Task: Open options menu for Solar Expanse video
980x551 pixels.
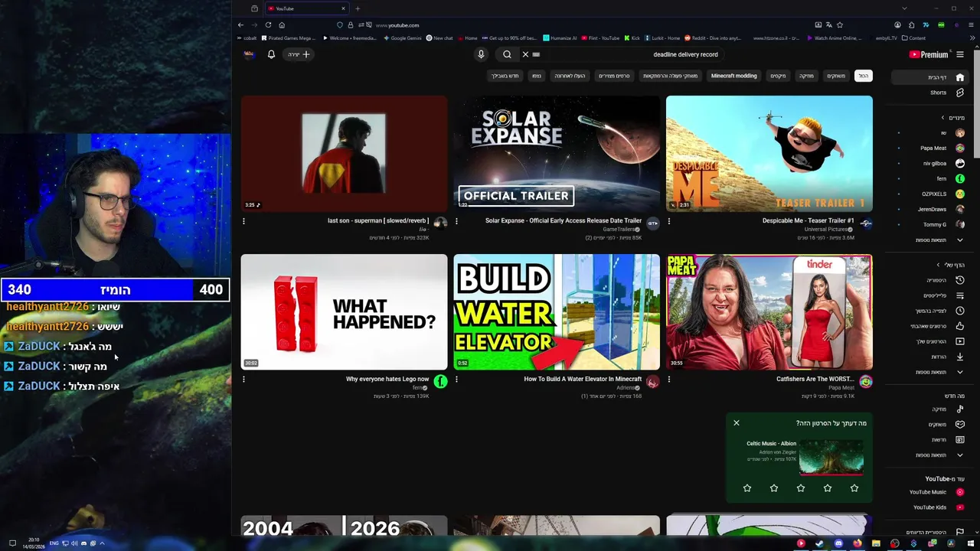Action: pos(456,221)
